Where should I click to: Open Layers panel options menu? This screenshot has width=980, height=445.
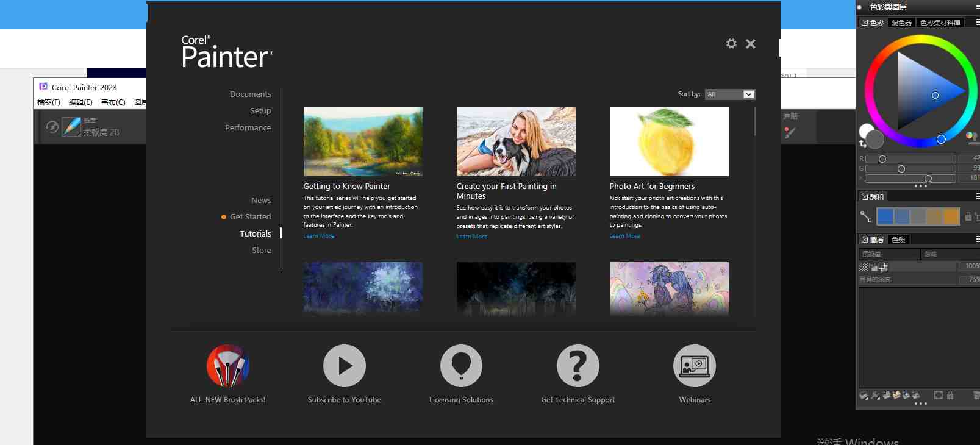coord(977,240)
